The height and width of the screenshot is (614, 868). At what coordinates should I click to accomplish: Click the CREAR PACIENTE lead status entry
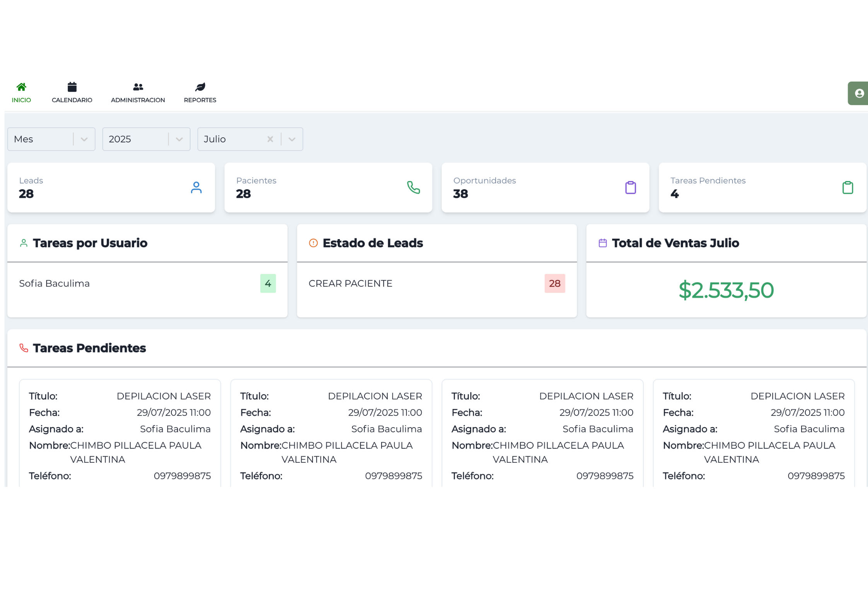(x=350, y=283)
